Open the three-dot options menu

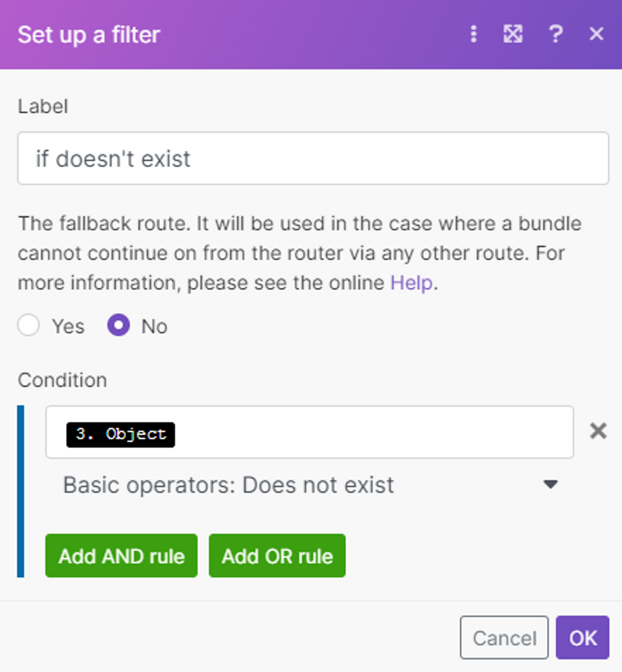[474, 34]
